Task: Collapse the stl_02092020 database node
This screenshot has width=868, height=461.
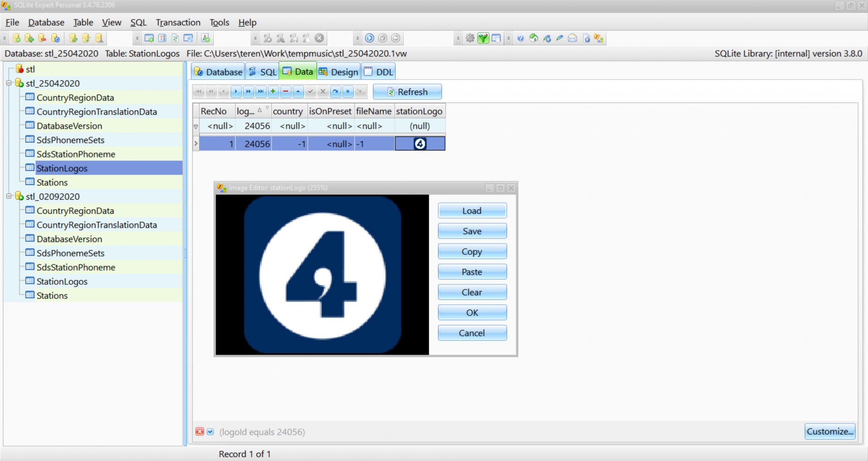Action: pyautogui.click(x=9, y=196)
